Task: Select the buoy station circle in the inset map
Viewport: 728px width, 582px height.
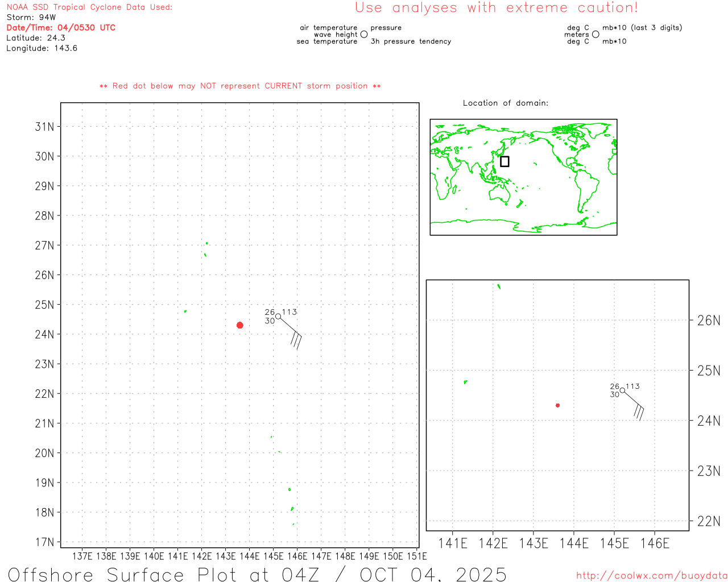Action: 622,390
